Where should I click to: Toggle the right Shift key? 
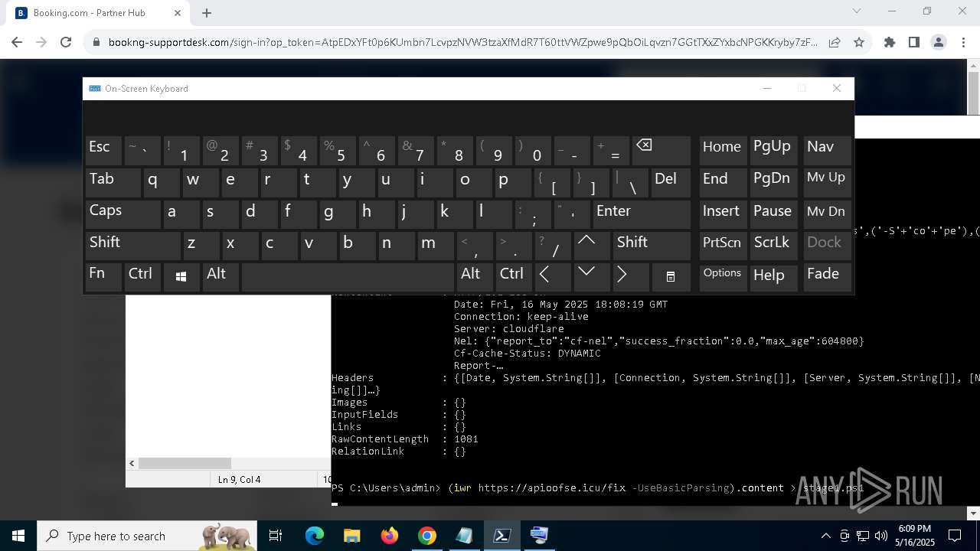[x=652, y=245]
